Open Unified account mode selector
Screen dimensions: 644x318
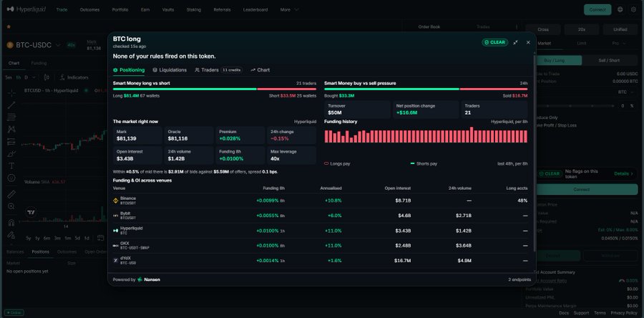620,29
